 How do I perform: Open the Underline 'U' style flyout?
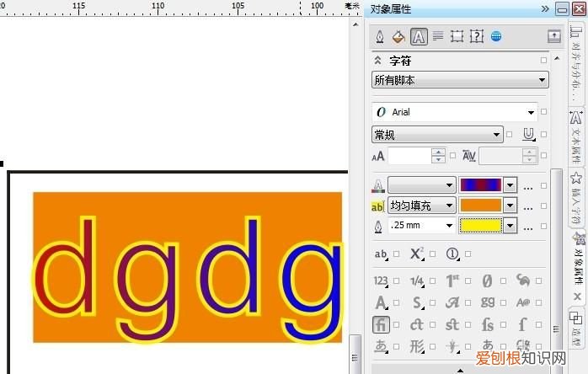click(529, 134)
